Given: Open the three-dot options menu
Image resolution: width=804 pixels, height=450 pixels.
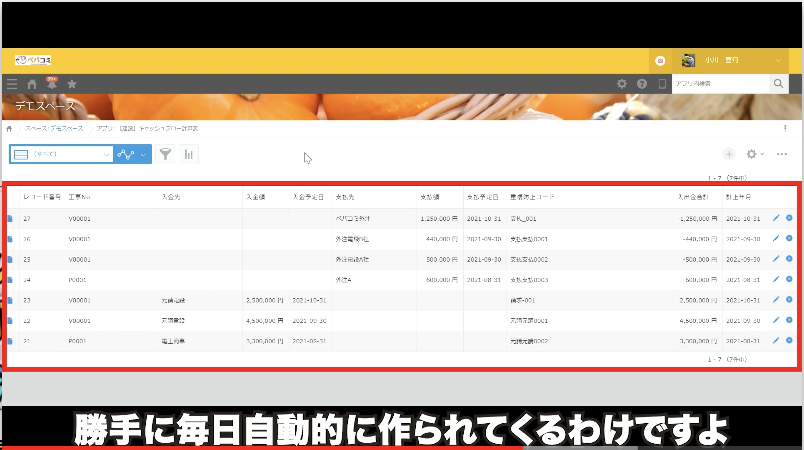Looking at the screenshot, I should (x=782, y=154).
